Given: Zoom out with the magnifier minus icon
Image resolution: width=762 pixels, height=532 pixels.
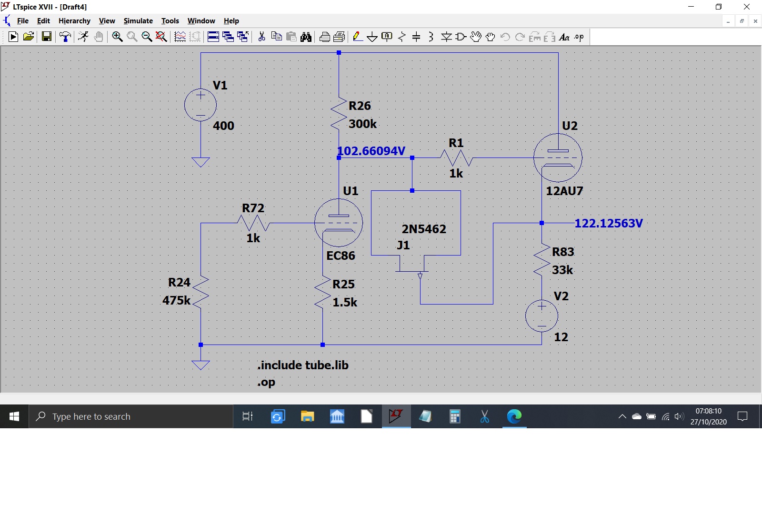Looking at the screenshot, I should coord(147,37).
